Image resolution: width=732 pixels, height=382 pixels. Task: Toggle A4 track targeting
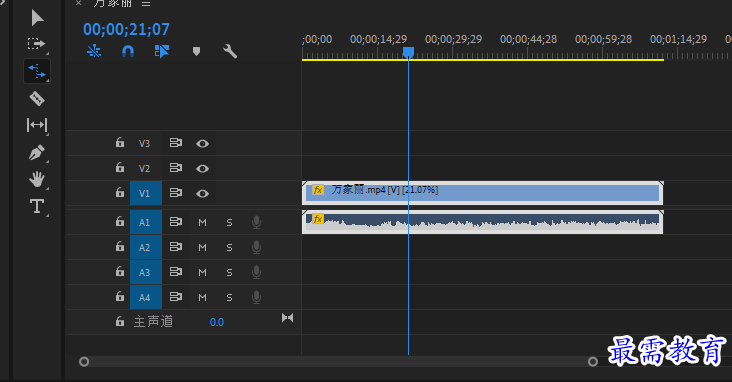click(x=146, y=297)
